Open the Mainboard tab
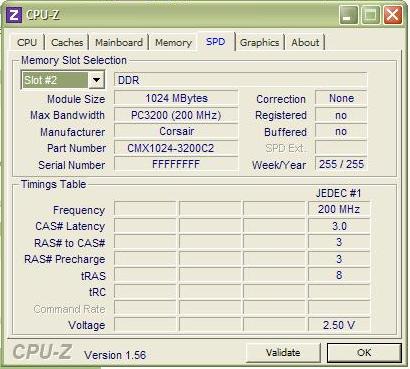Image resolution: width=410 pixels, height=369 pixels. 119,43
